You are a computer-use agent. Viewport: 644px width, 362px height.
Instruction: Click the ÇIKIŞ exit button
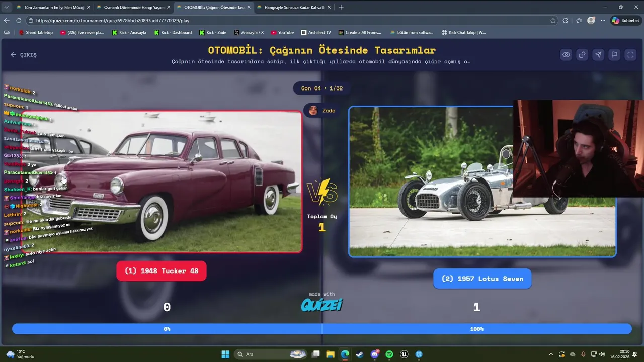point(24,55)
